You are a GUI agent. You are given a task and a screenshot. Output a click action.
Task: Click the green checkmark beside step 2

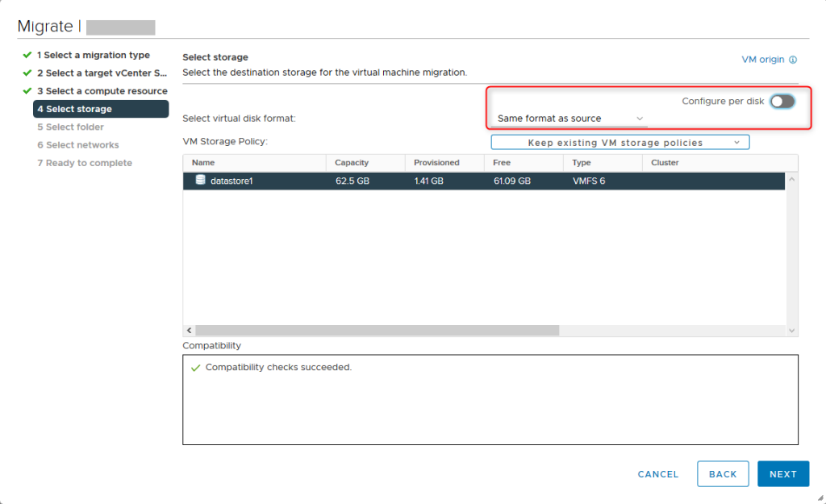pyautogui.click(x=27, y=73)
